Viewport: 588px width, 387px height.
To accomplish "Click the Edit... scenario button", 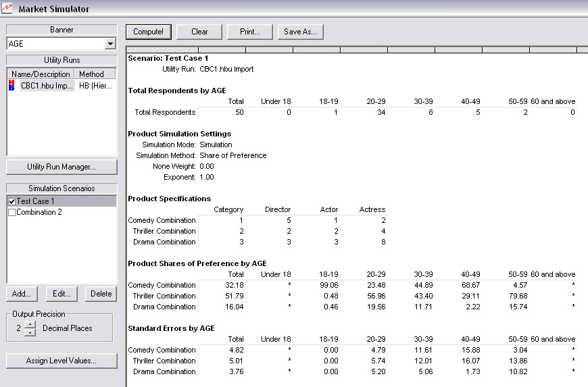I will 62,294.
